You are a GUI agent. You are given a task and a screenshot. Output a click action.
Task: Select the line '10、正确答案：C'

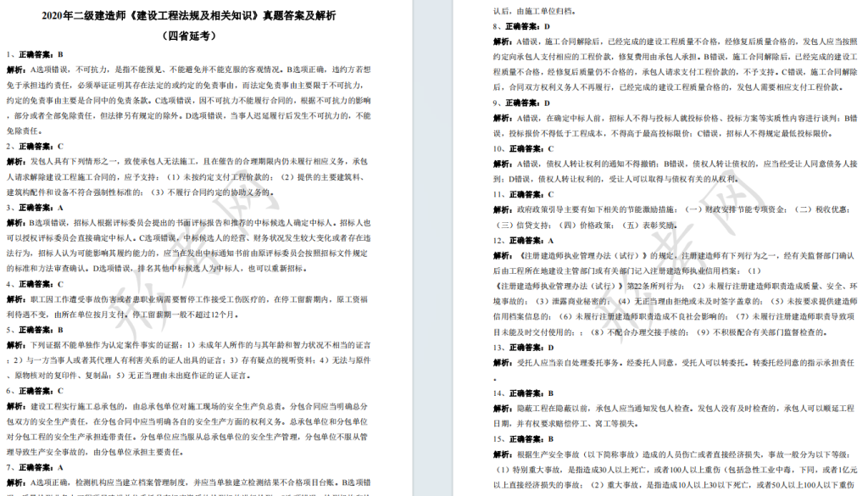(x=523, y=148)
